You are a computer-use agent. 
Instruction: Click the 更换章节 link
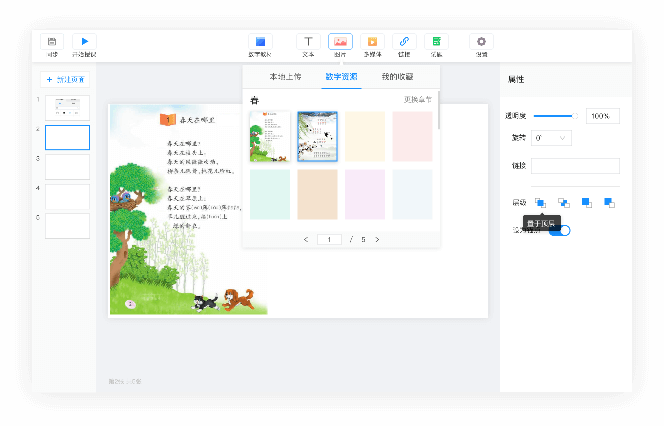[417, 100]
